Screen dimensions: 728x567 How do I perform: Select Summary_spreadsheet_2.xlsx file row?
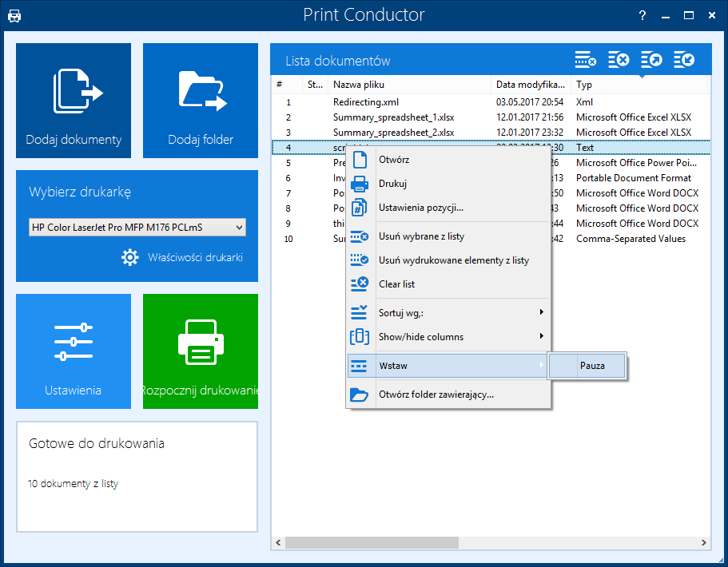point(491,133)
